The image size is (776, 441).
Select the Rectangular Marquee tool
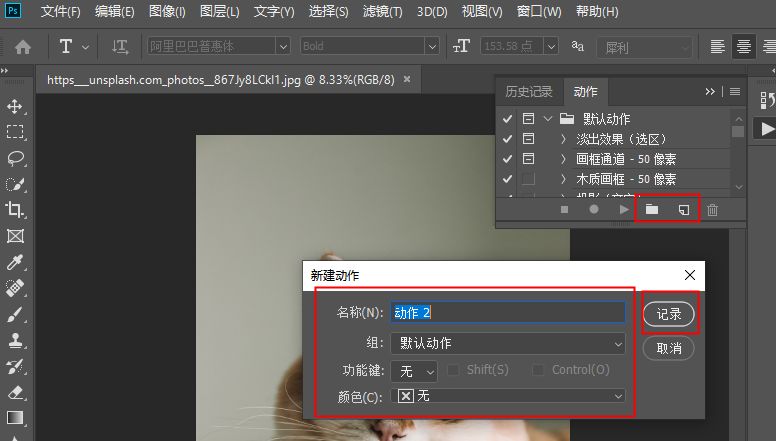[x=14, y=132]
